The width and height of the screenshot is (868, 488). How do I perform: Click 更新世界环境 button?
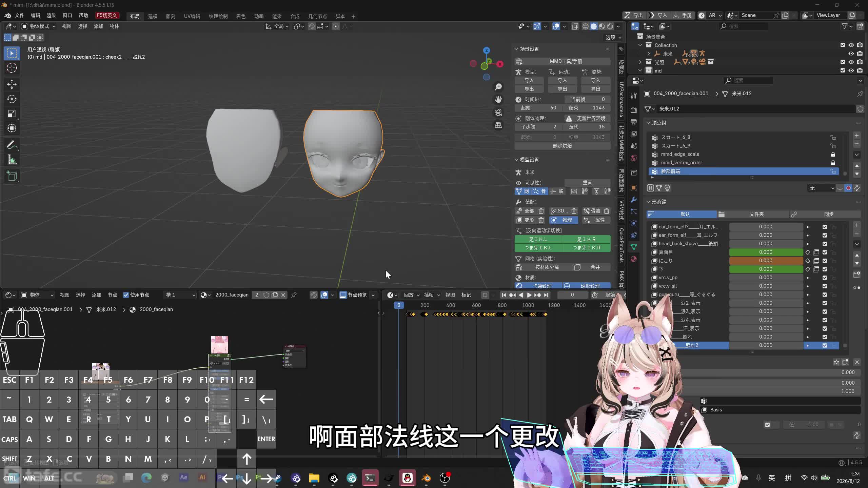point(588,118)
